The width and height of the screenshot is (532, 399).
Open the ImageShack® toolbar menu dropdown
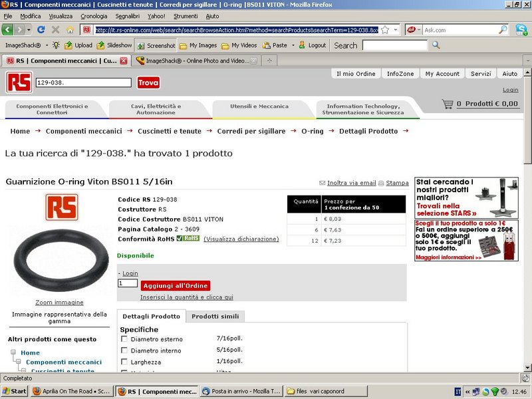pos(47,45)
